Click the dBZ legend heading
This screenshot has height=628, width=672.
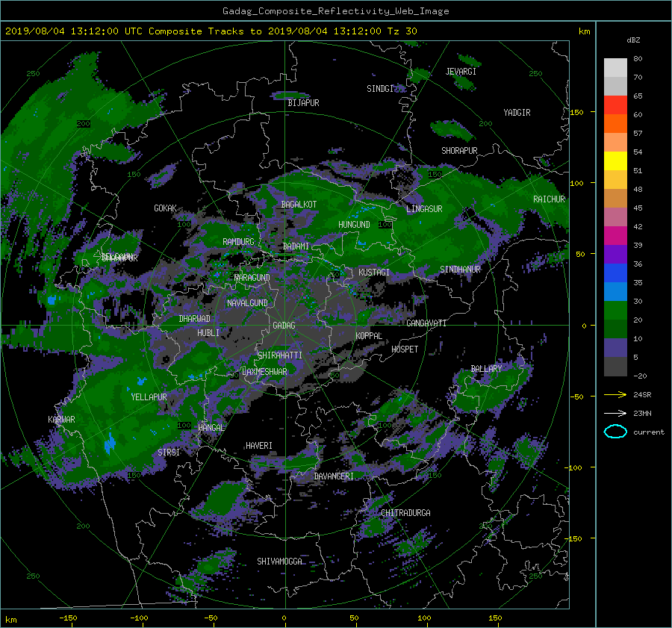coord(633,40)
